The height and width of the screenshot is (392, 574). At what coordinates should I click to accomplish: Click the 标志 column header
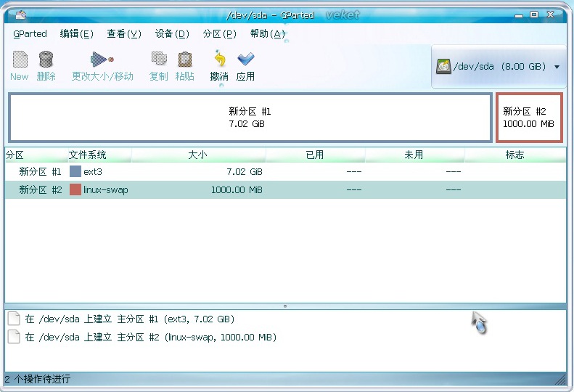[x=515, y=155]
